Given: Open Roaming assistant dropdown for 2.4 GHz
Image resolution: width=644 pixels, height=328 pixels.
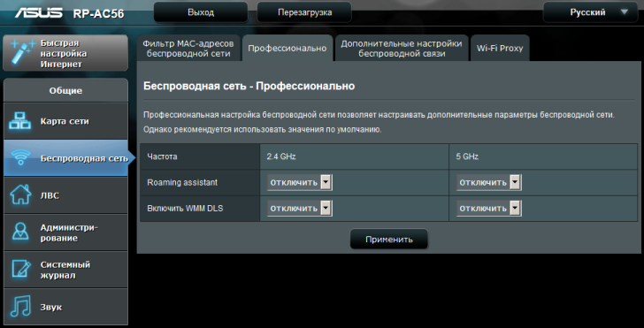Looking at the screenshot, I should (x=299, y=183).
